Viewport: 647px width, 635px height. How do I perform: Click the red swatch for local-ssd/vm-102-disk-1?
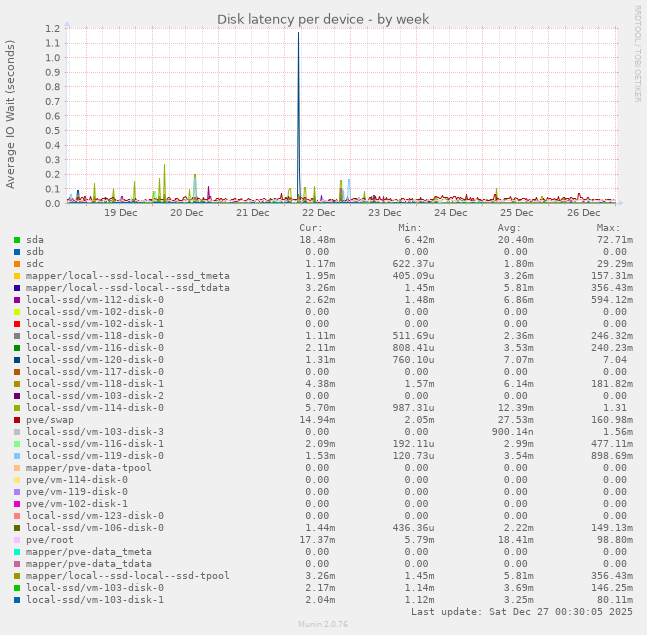pos(17,324)
